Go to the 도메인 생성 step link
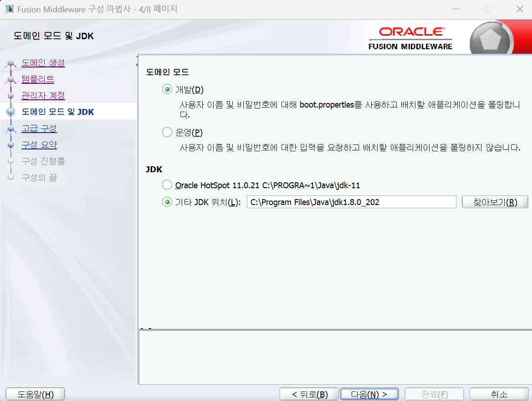This screenshot has height=401, width=532. (43, 63)
